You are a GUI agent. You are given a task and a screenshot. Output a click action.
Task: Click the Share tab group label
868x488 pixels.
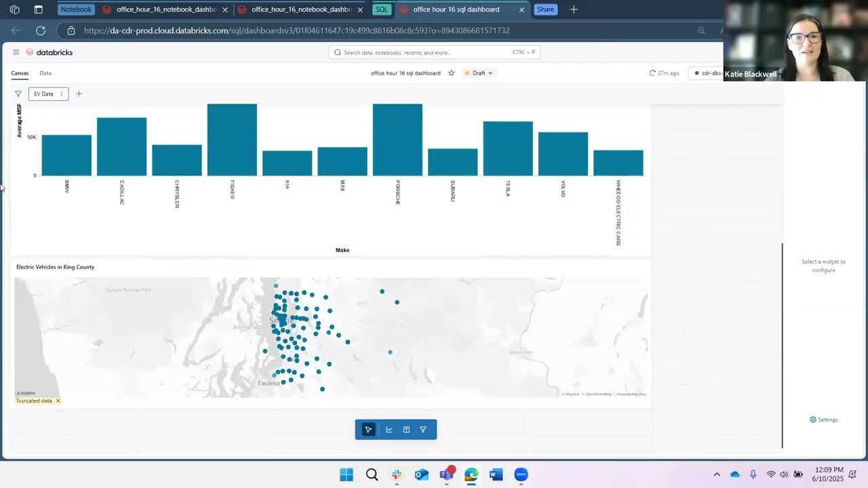(545, 9)
